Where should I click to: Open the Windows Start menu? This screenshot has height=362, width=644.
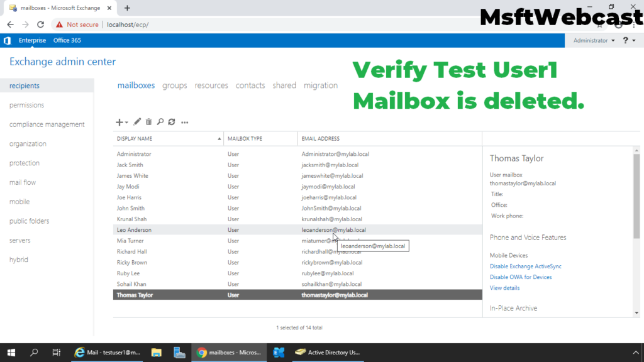point(11,352)
